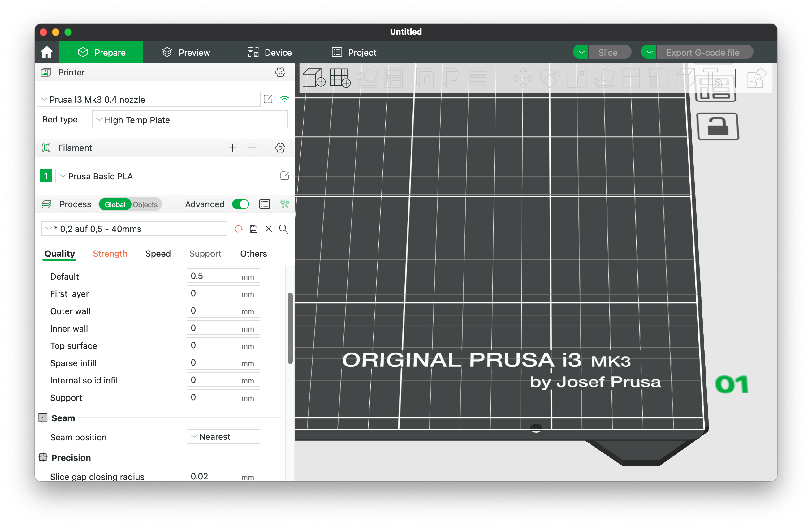Select the Lay on face tool
The width and height of the screenshot is (812, 527).
(x=604, y=78)
